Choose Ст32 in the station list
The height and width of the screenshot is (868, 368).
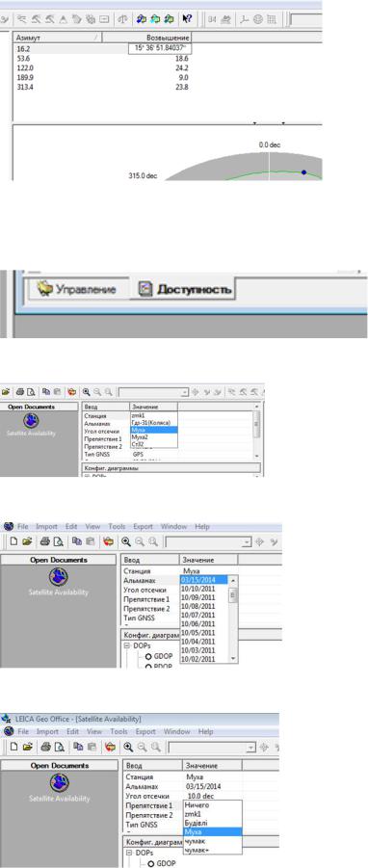coord(154,444)
